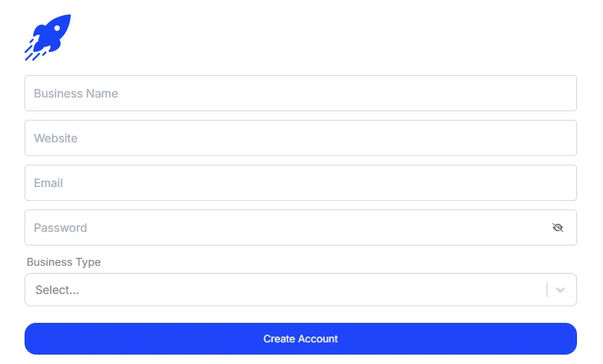Click the white "Create Account" button text
The height and width of the screenshot is (364, 603).
300,339
